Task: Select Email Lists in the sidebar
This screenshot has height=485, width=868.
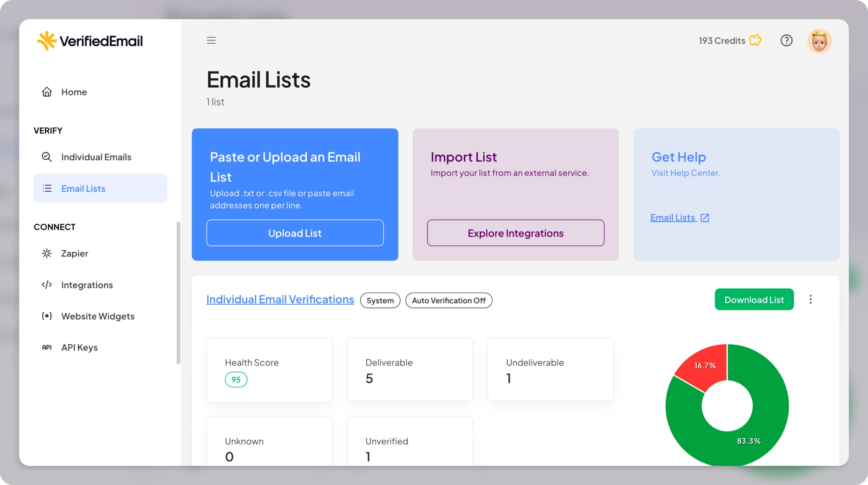Action: (x=100, y=188)
